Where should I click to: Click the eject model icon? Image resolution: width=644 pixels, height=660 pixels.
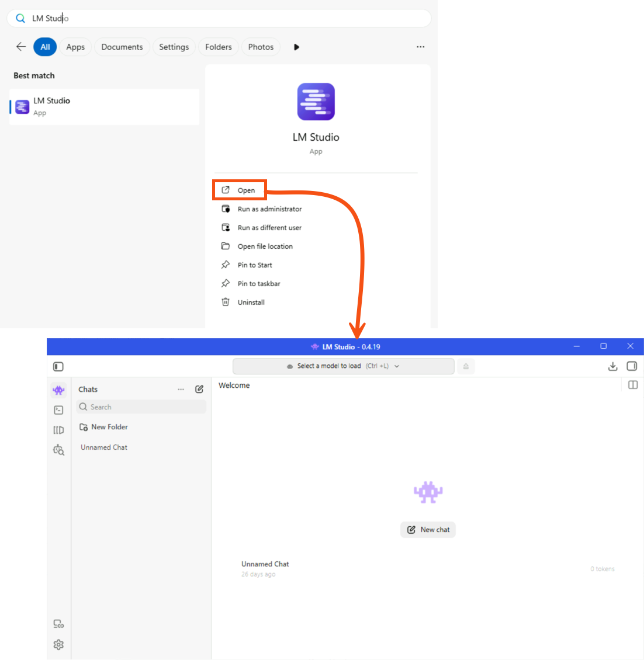click(x=466, y=366)
